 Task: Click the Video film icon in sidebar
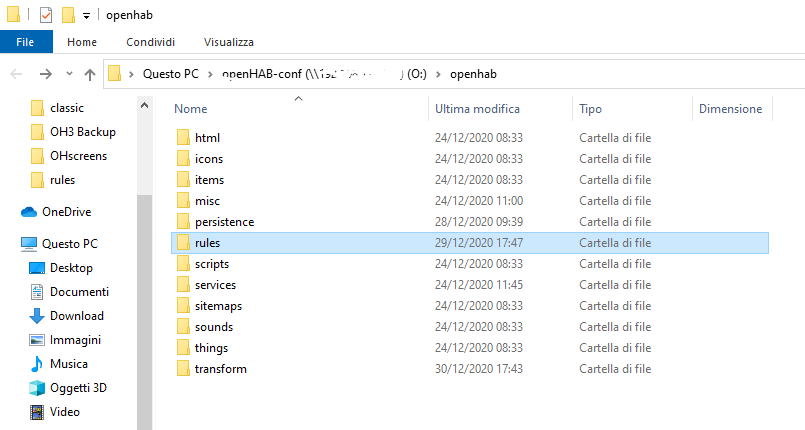pos(37,412)
